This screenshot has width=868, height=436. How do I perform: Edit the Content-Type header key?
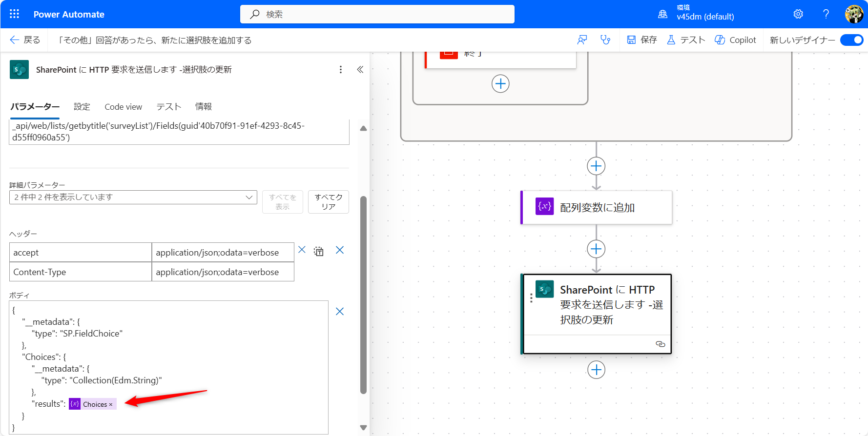point(81,272)
